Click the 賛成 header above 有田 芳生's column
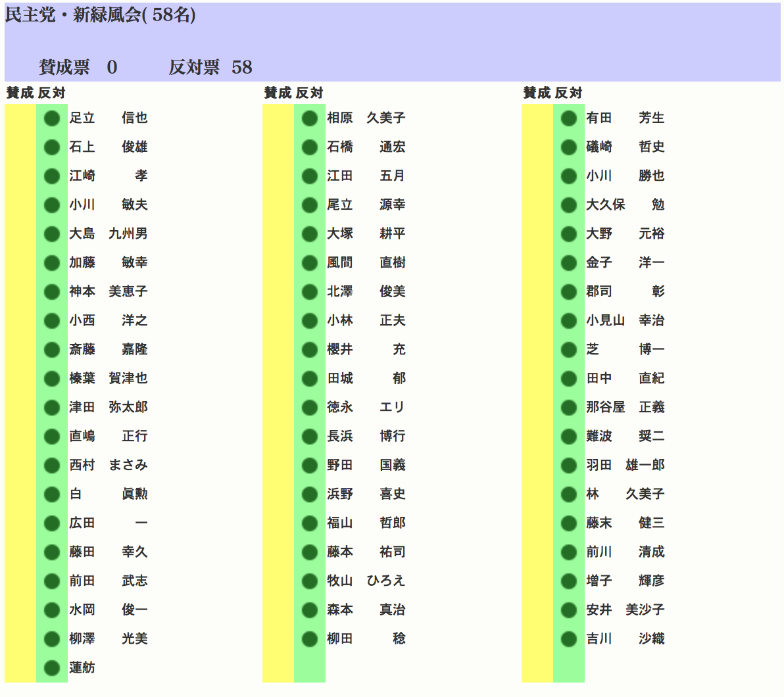 coord(537,93)
